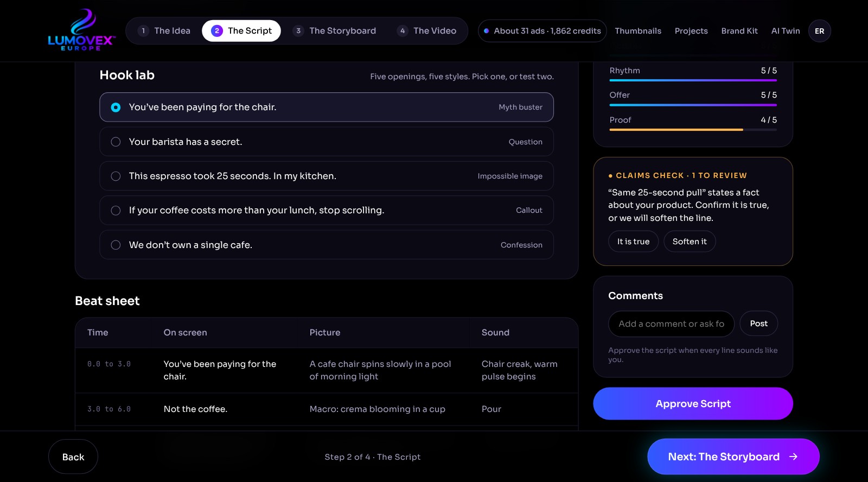This screenshot has height=482, width=868.
Task: Click the '3.0 to 6.0' time cell
Action: point(109,409)
